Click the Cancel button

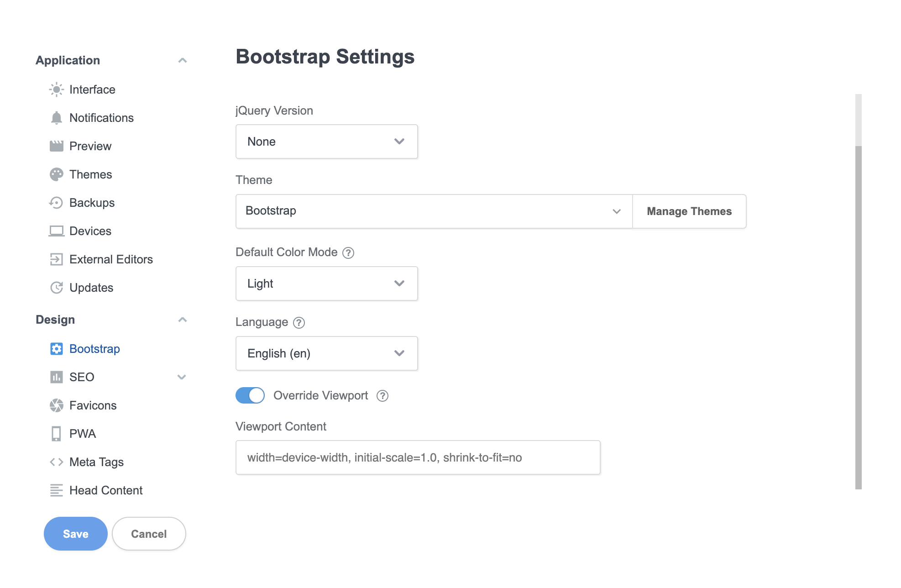tap(149, 534)
